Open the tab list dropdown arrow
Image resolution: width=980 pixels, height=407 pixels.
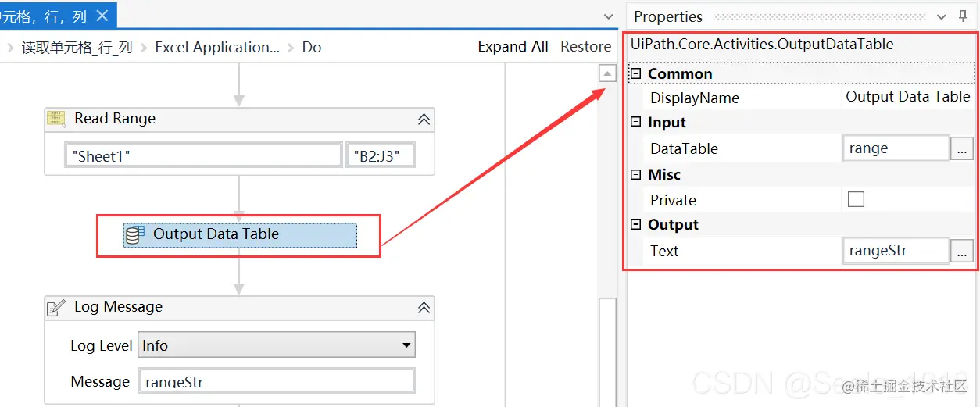click(609, 16)
